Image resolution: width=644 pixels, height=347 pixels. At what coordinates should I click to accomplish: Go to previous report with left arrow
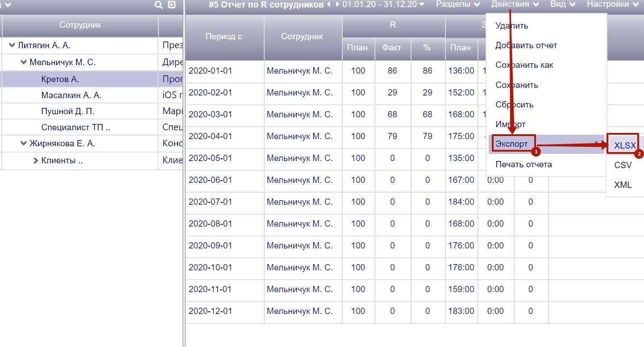pos(329,4)
